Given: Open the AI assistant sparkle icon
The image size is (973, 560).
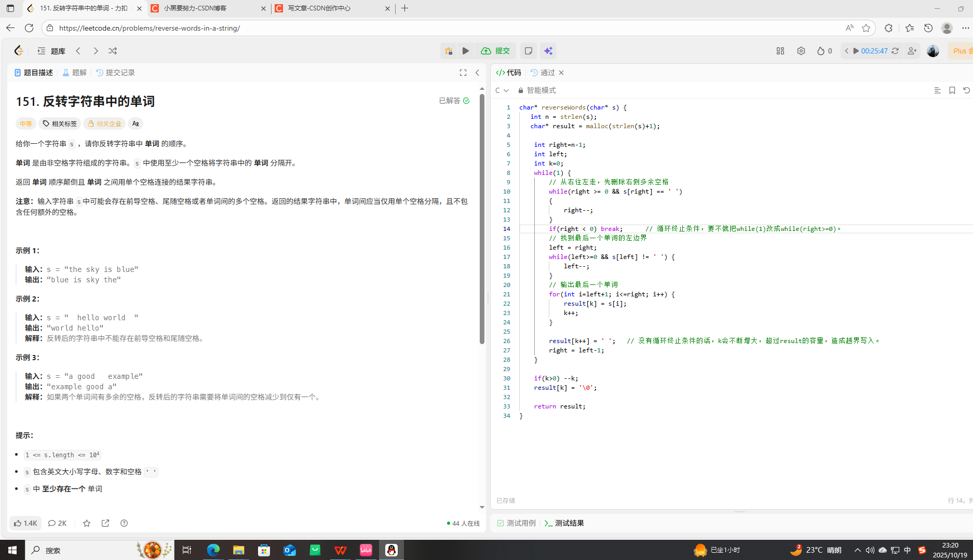Looking at the screenshot, I should 549,50.
